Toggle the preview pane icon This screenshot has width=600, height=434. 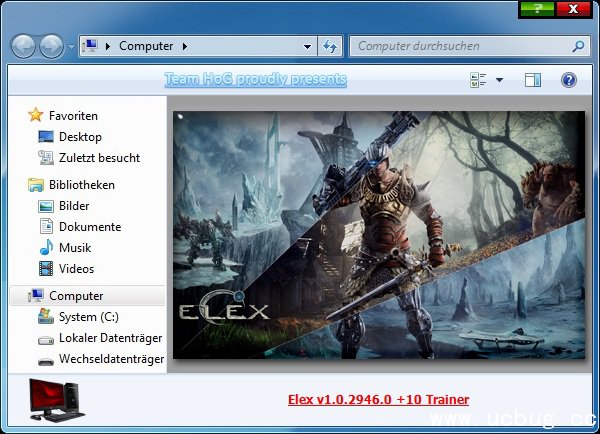pos(533,80)
